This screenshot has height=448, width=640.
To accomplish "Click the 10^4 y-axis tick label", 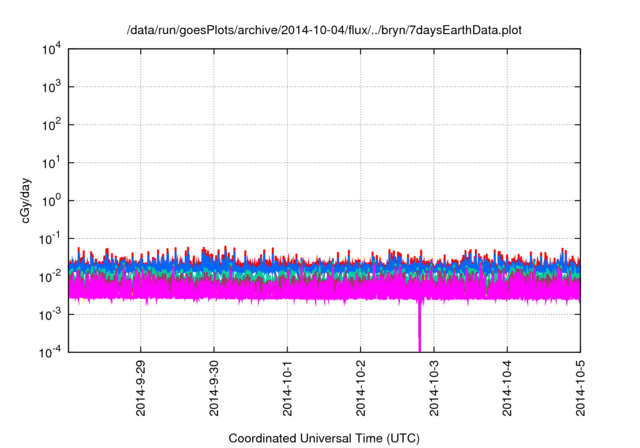I will tap(51, 50).
